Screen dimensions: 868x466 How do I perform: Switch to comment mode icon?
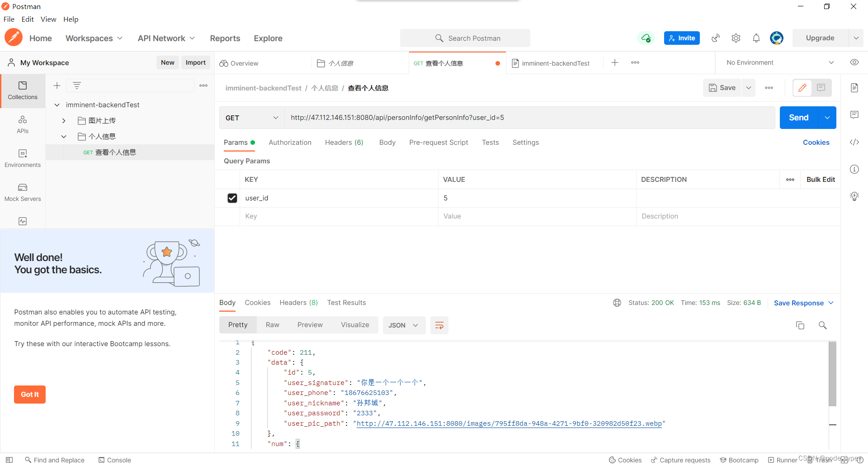click(821, 88)
